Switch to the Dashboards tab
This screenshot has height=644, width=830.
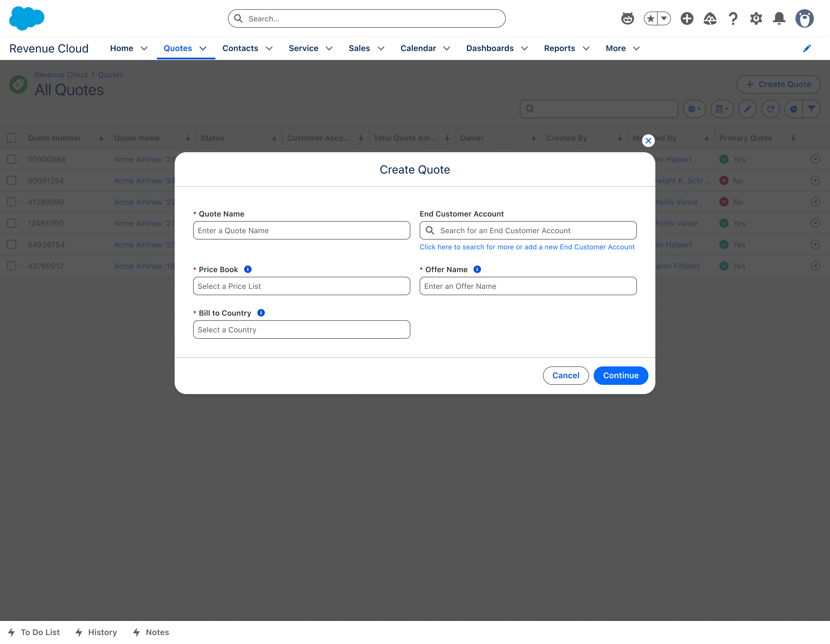coord(489,48)
